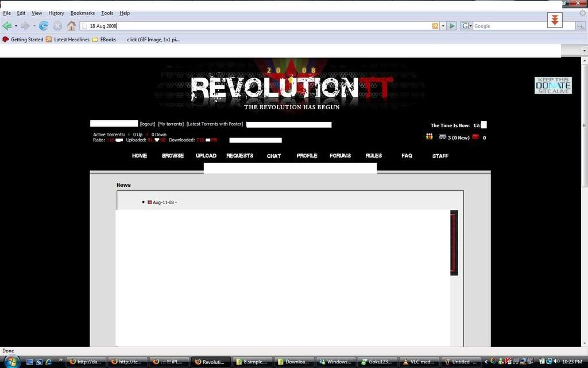Open the Windows Start orb
Screen dimensions: 588x368
click(x=12, y=362)
